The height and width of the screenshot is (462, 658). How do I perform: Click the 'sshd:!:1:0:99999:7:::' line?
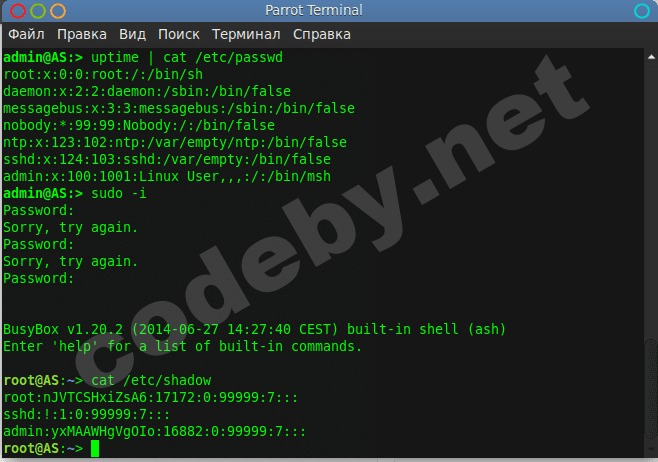tap(87, 415)
